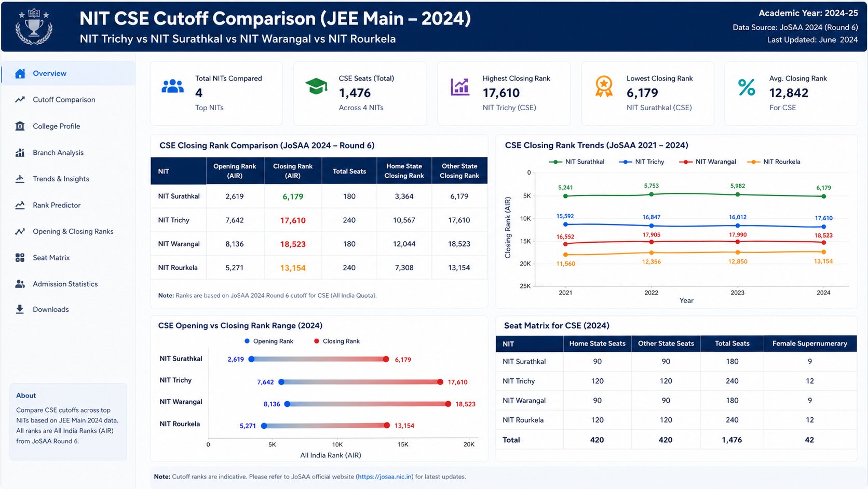Click the trophy laurel logo in header
868x489 pixels.
[x=34, y=27]
